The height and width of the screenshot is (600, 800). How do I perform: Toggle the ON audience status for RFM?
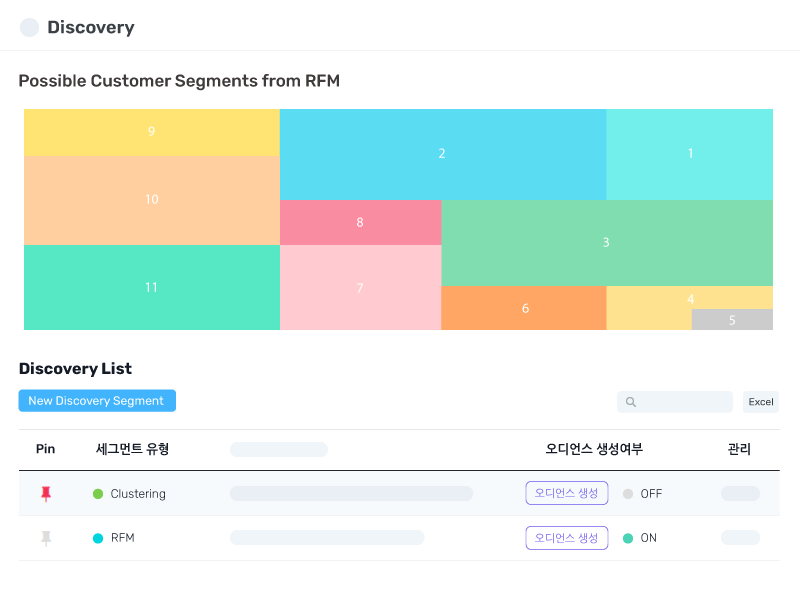[x=640, y=538]
